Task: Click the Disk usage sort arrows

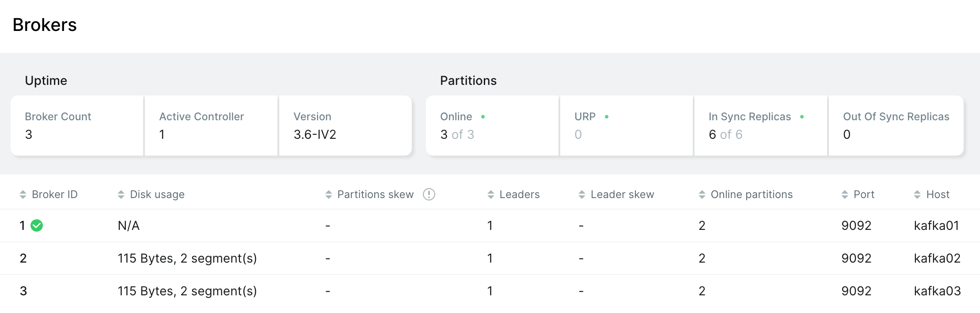Action: pos(121,195)
